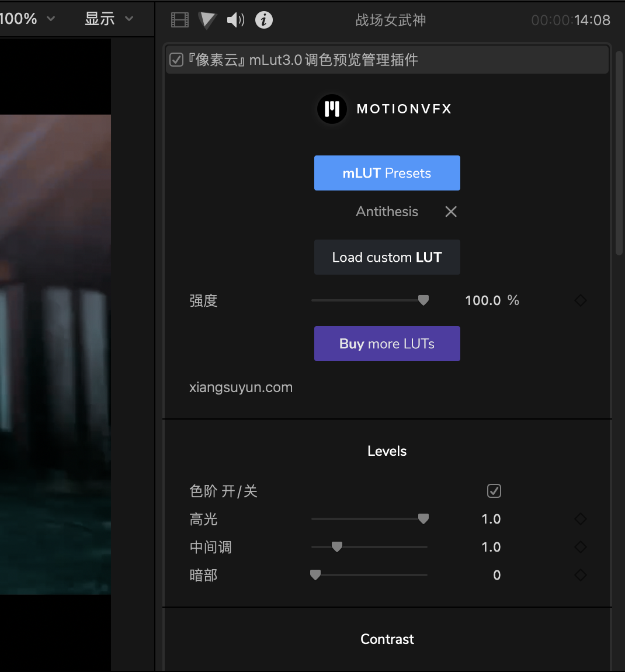The width and height of the screenshot is (625, 672).
Task: Click the clip title 战场女武神
Action: click(391, 20)
